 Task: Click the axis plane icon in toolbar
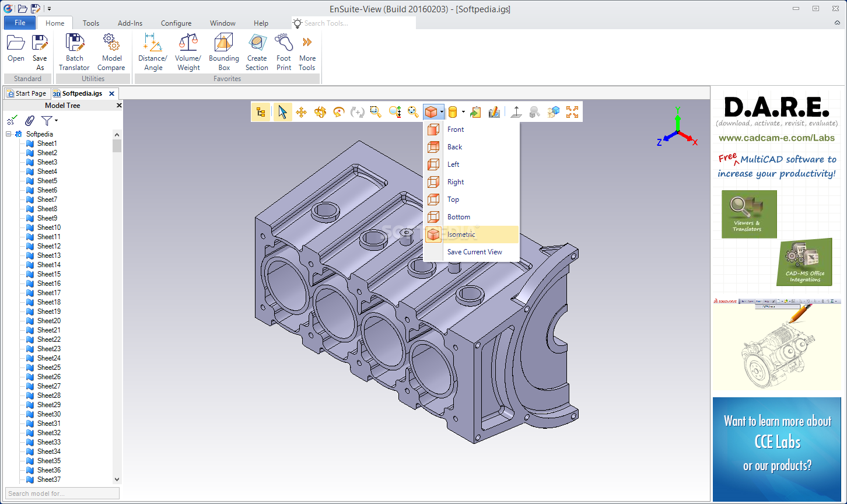516,112
